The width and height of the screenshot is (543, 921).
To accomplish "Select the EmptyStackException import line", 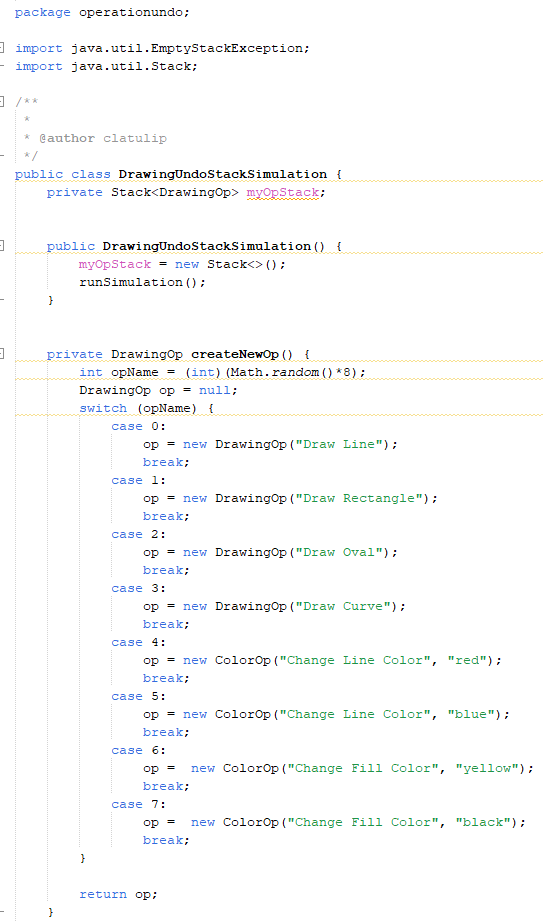I will coord(162,48).
